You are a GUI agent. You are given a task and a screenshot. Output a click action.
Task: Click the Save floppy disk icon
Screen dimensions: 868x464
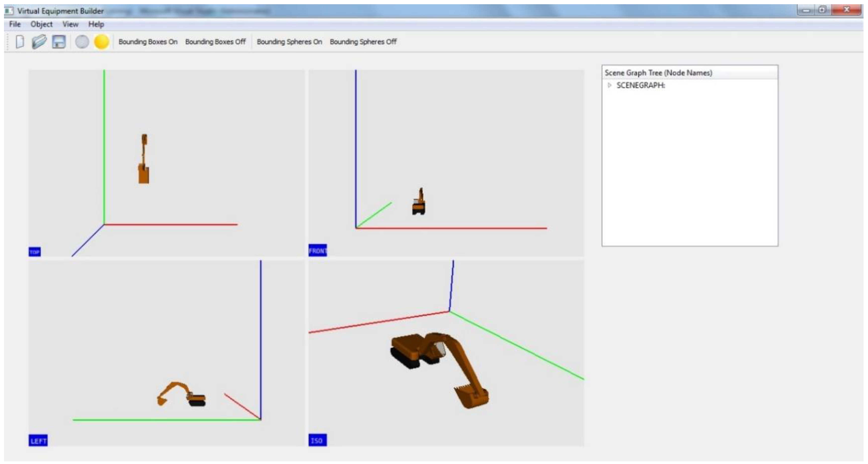[59, 42]
